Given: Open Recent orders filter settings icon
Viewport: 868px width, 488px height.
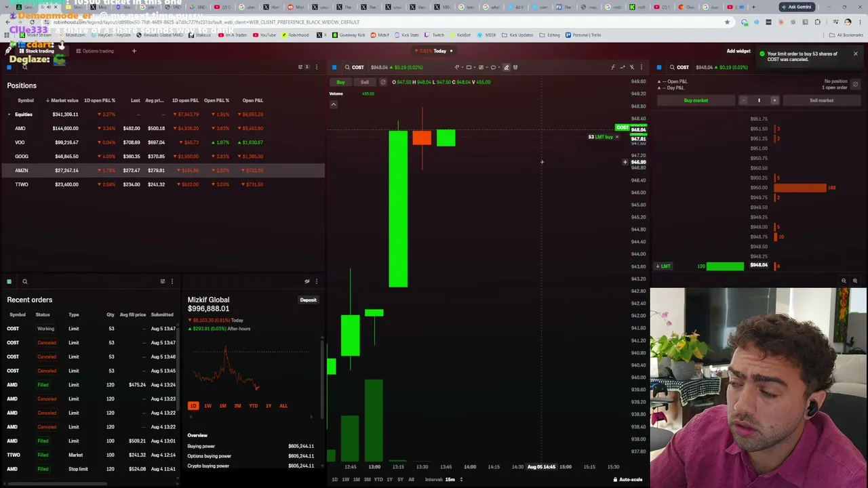Looking at the screenshot, I should 162,281.
